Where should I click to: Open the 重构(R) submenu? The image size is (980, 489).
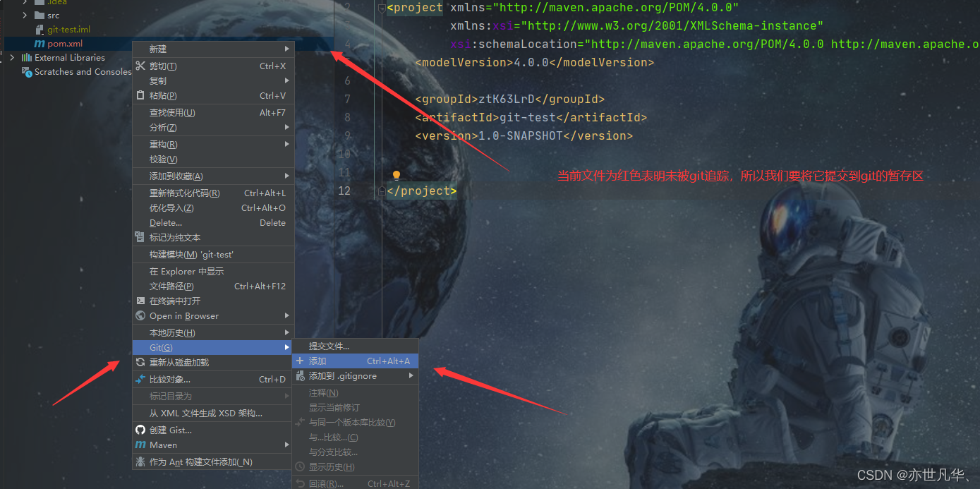[213, 144]
